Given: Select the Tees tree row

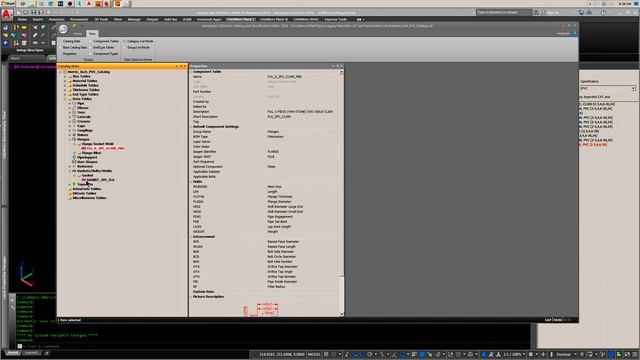Looking at the screenshot, I should [81, 112].
